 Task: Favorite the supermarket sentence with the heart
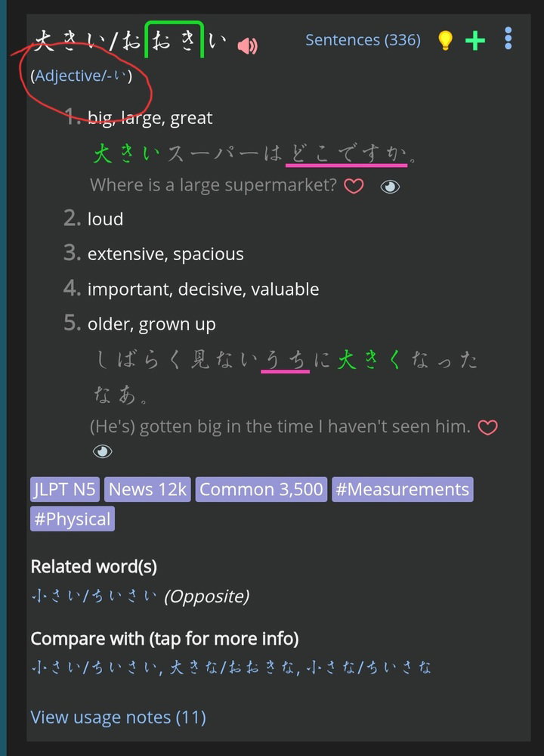pos(354,186)
